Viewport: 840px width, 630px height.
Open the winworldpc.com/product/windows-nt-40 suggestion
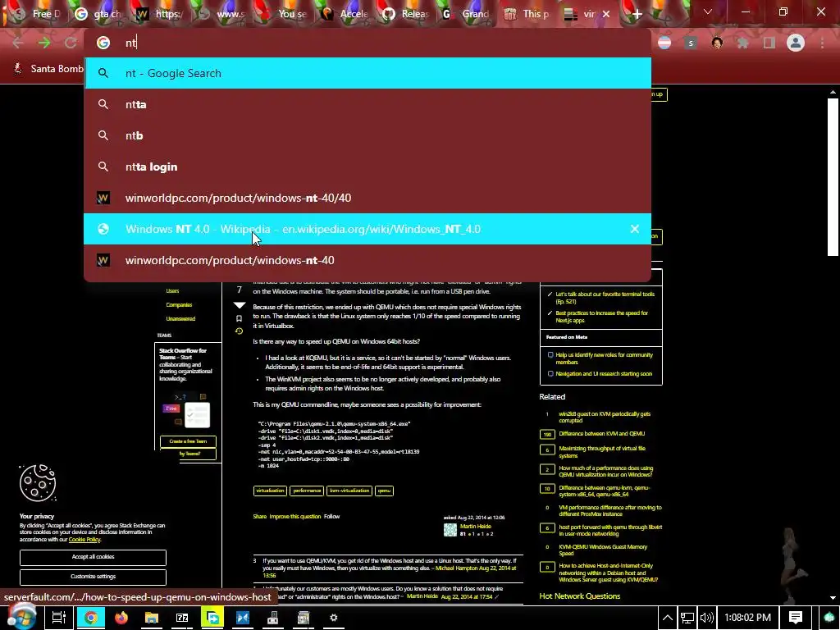pyautogui.click(x=367, y=260)
